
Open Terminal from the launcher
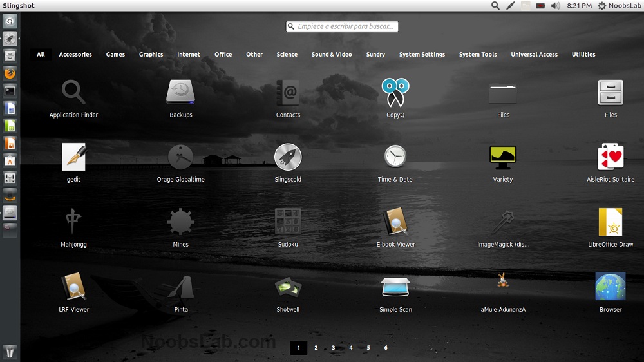pos(10,91)
